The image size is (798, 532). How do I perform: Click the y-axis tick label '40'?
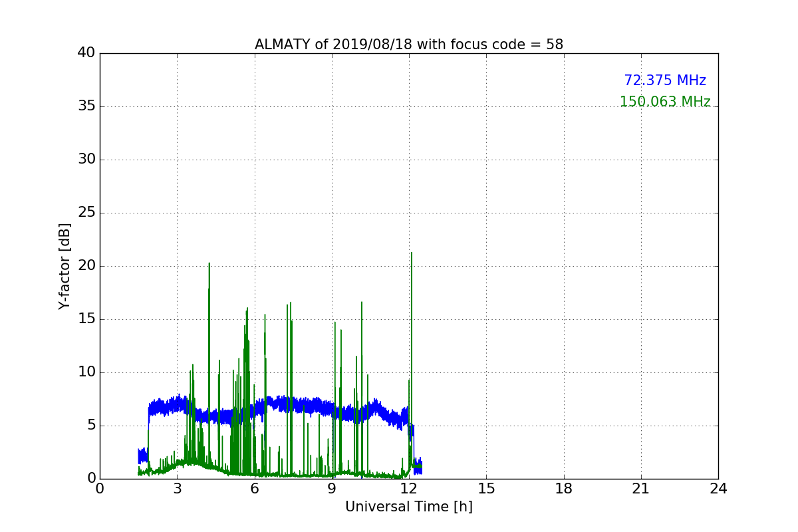tap(86, 53)
